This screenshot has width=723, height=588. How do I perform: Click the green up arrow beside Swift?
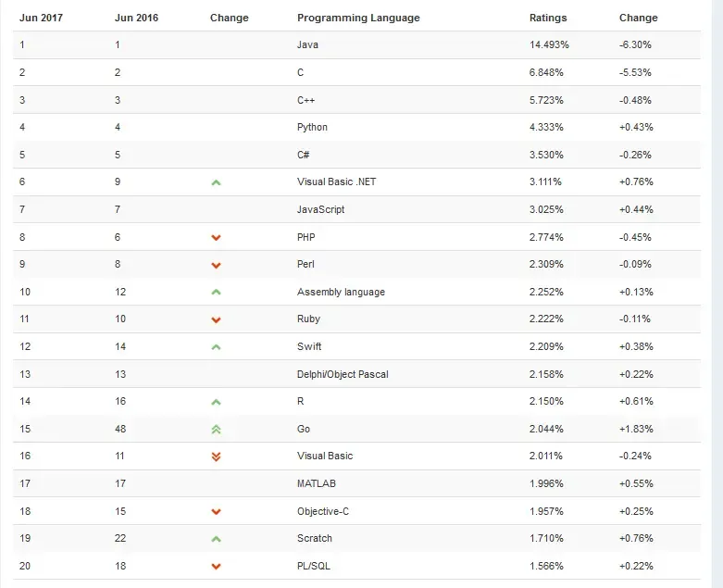[216, 347]
